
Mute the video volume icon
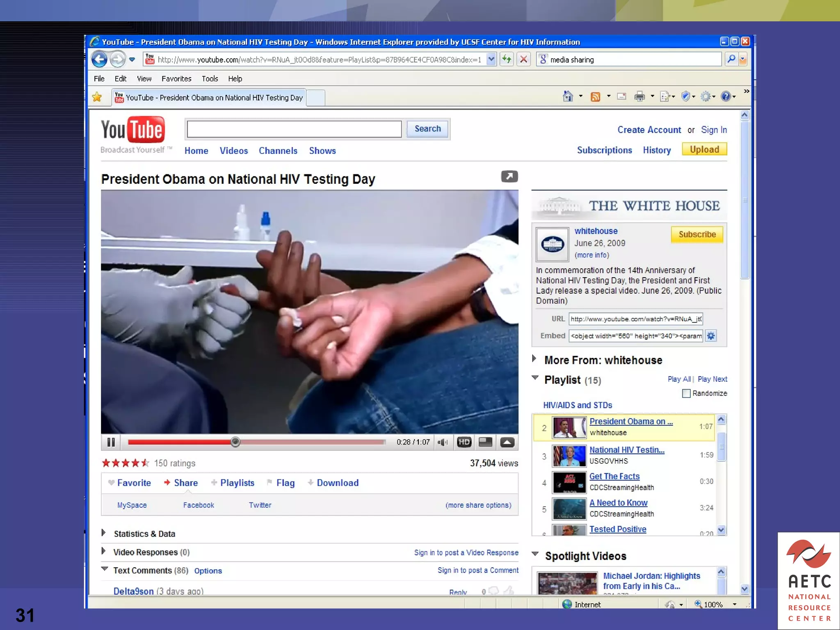coord(443,442)
